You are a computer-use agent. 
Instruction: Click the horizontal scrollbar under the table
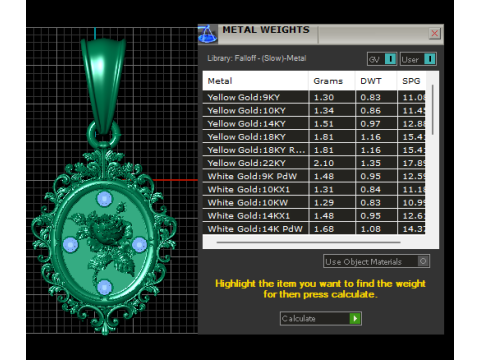[x=308, y=242]
